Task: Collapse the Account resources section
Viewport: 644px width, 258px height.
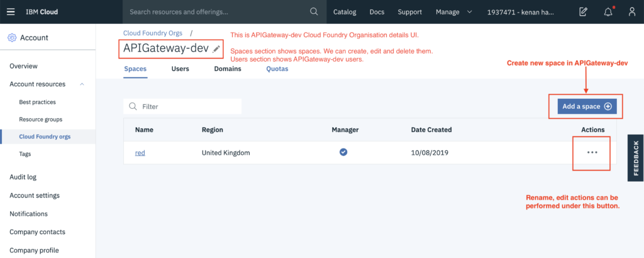Action: point(80,84)
